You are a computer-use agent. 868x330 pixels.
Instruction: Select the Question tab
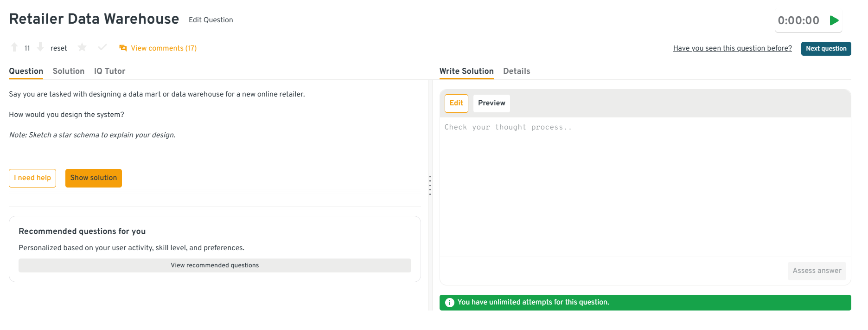26,71
